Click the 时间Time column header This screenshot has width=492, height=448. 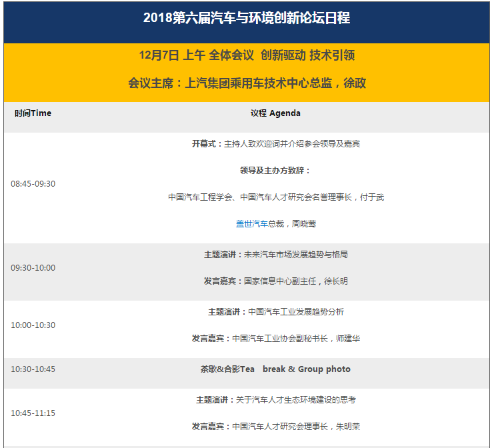[33, 113]
